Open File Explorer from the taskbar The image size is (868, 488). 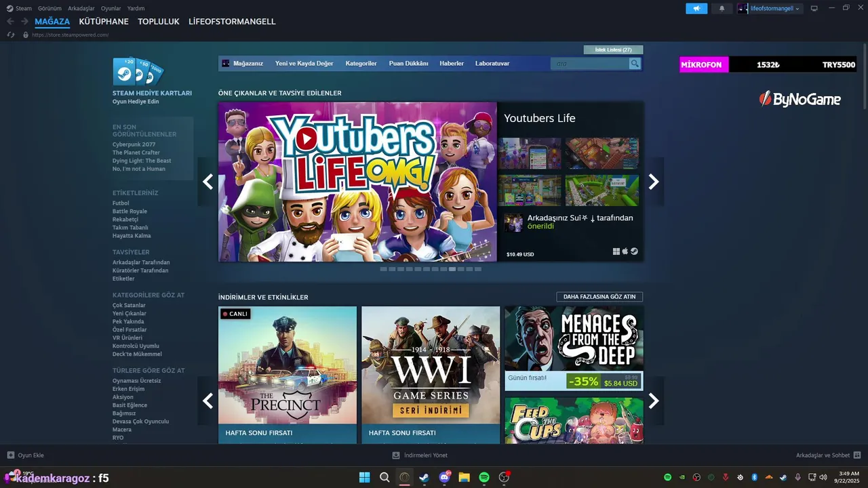465,477
